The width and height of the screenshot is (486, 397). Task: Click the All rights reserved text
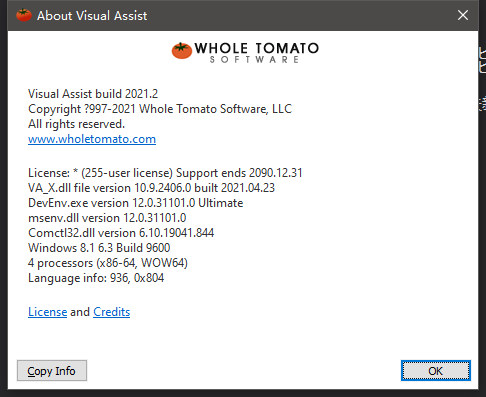pos(76,124)
